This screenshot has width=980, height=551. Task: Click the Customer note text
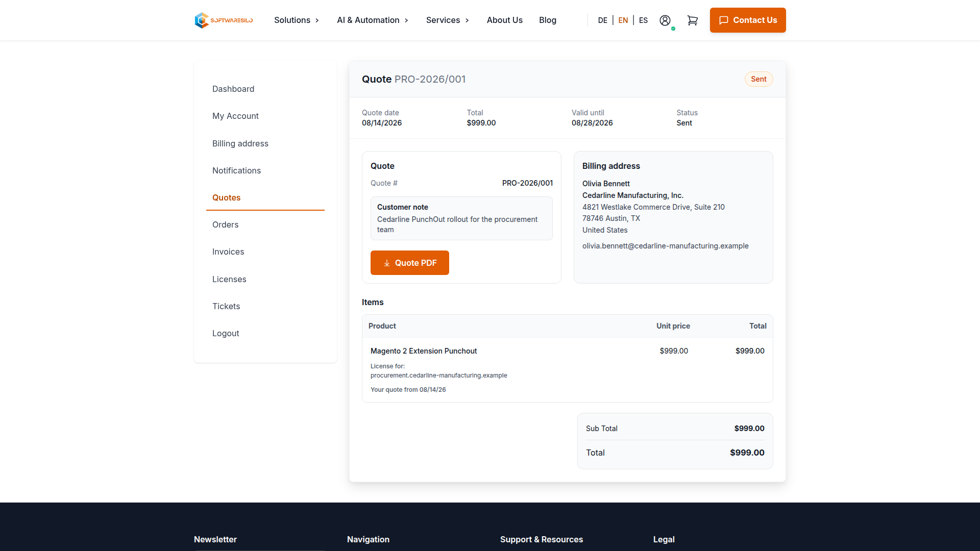(457, 224)
